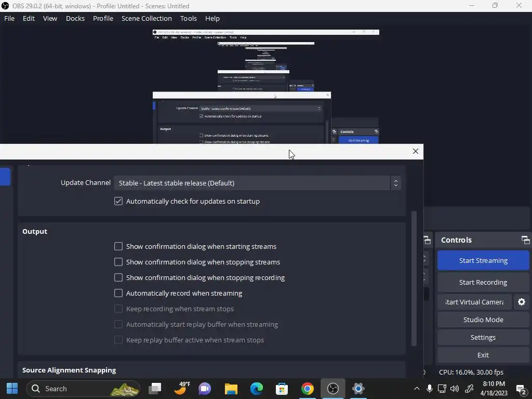Open Google Chrome from taskbar
Image resolution: width=532 pixels, height=399 pixels.
(308, 389)
